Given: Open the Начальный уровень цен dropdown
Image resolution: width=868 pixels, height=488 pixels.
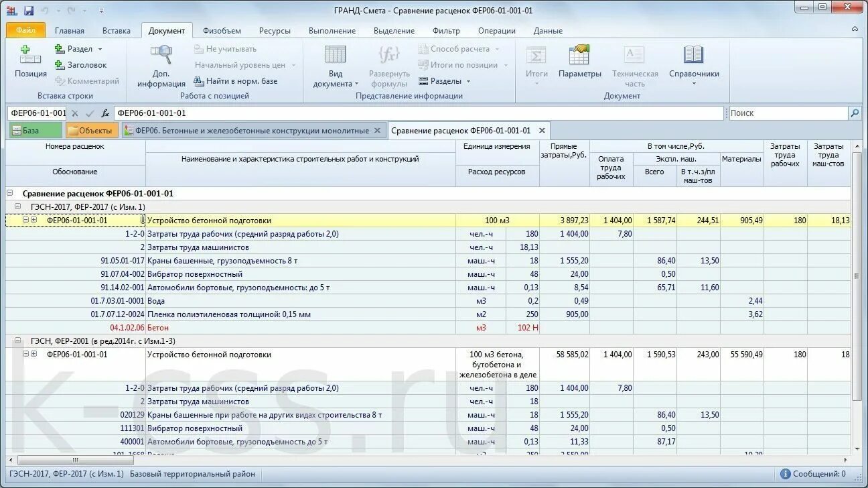Looking at the screenshot, I should (x=292, y=66).
